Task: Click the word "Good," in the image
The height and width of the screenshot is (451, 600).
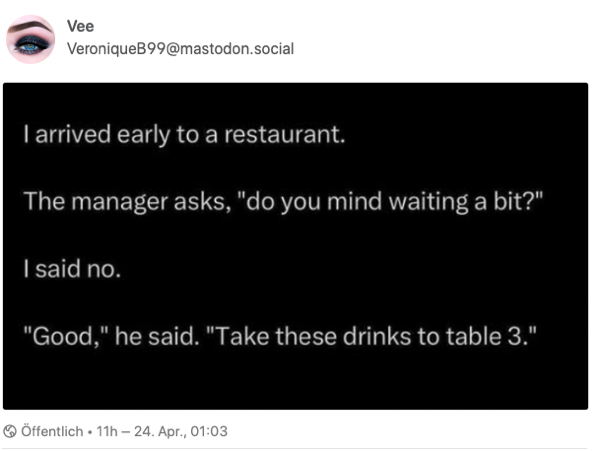Action: point(61,335)
